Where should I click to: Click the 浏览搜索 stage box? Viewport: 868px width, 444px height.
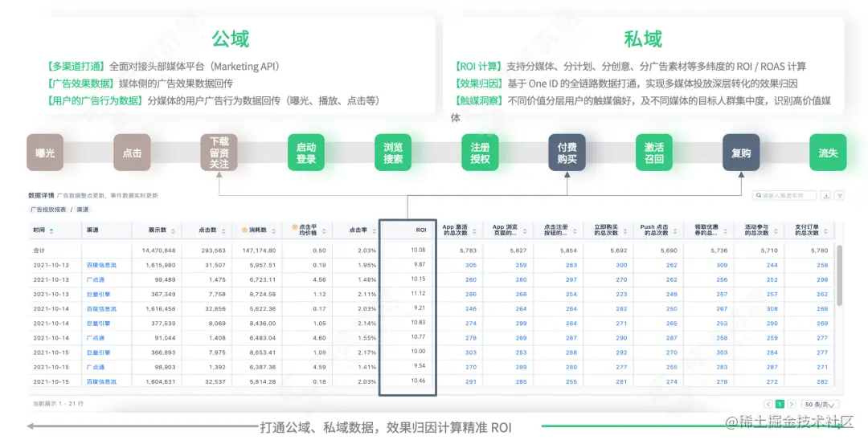[x=393, y=153]
